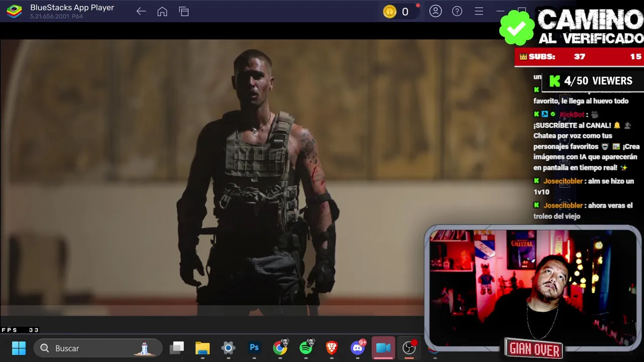Open BlueStacks recent apps view
Image resolution: width=644 pixels, height=362 pixels.
184,12
